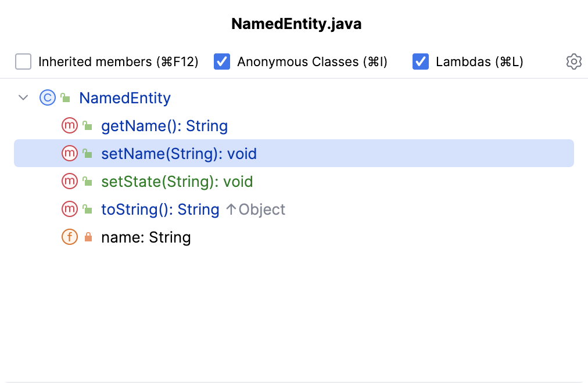The height and width of the screenshot is (383, 588).
Task: Click the private lock icon on name field
Action: (x=88, y=237)
